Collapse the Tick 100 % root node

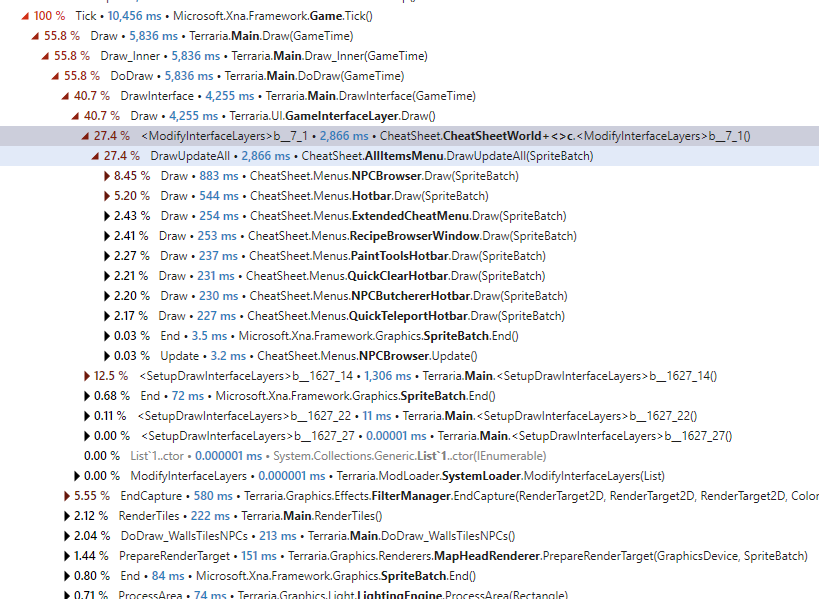[25, 16]
